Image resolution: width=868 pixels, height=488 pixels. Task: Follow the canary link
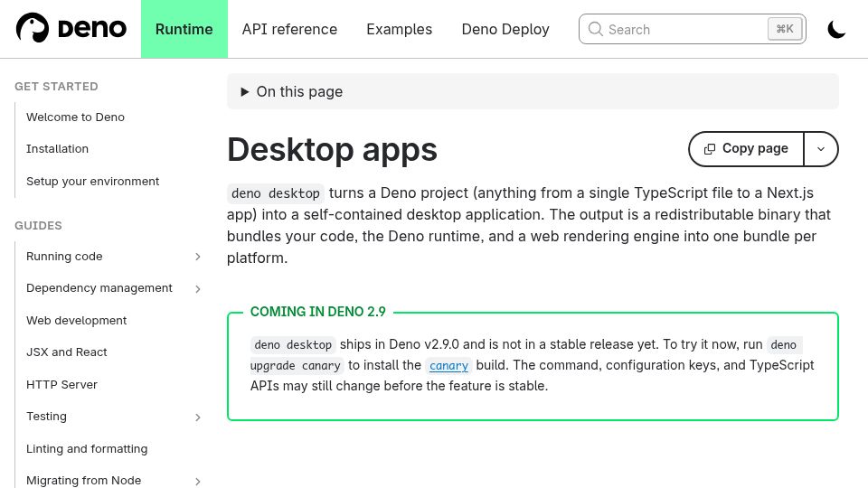(449, 366)
